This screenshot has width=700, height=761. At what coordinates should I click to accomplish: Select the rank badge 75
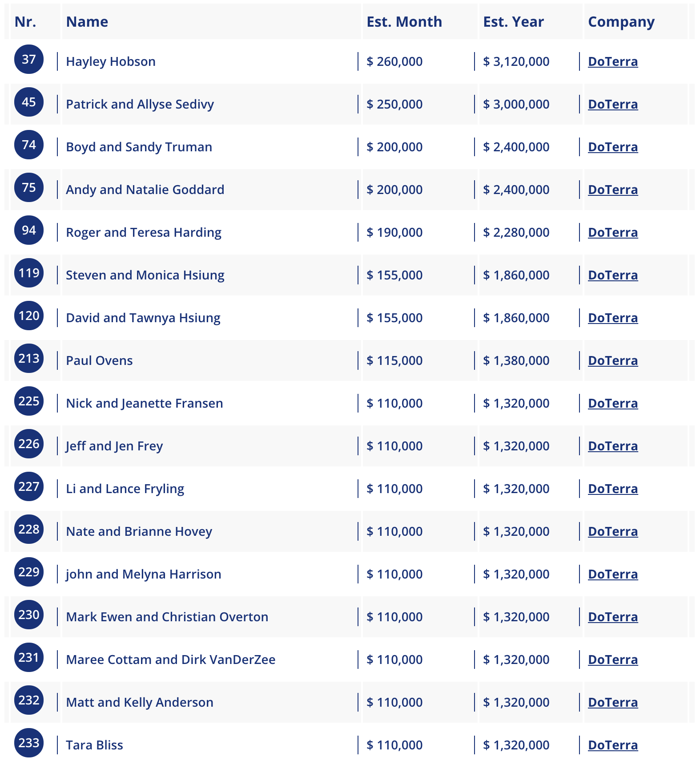tap(29, 187)
